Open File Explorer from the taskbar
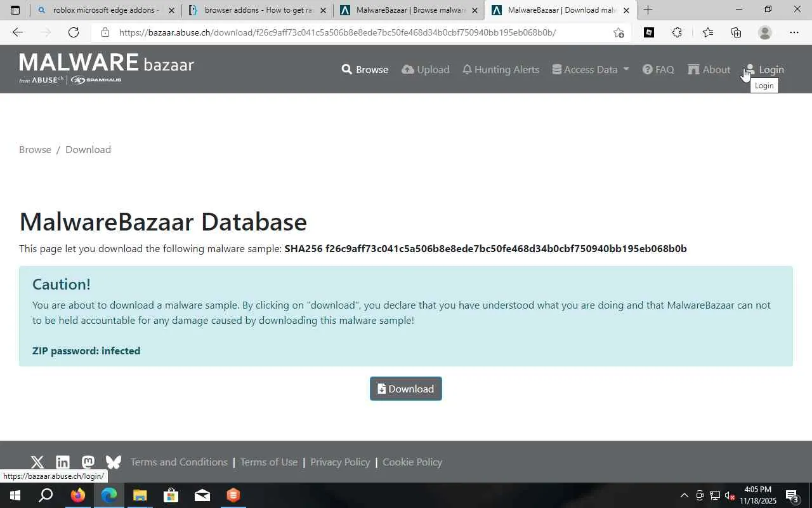 [140, 495]
